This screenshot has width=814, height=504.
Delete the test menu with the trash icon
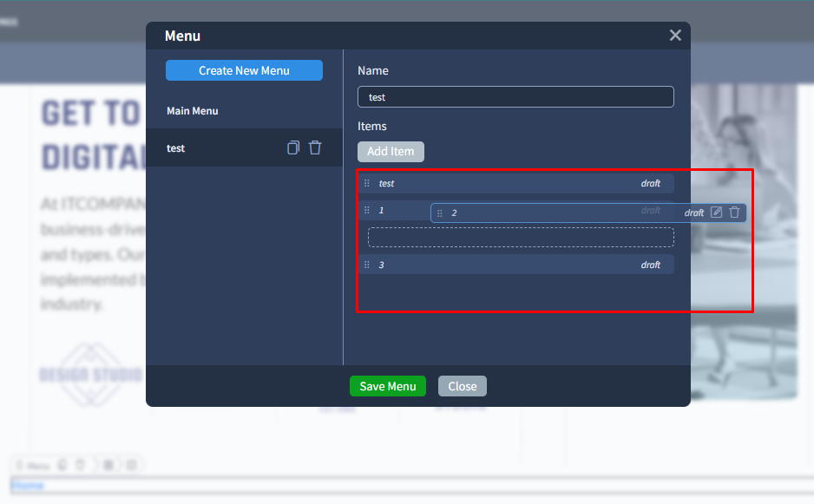coord(315,148)
